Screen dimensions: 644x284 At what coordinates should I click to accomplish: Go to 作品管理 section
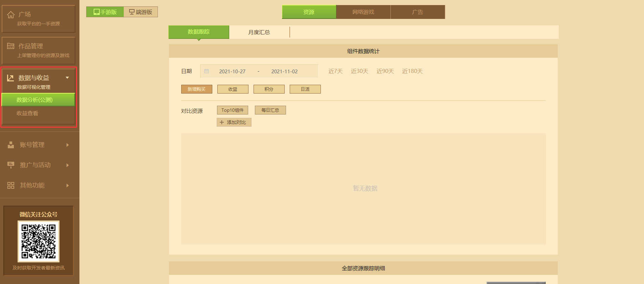(39, 51)
